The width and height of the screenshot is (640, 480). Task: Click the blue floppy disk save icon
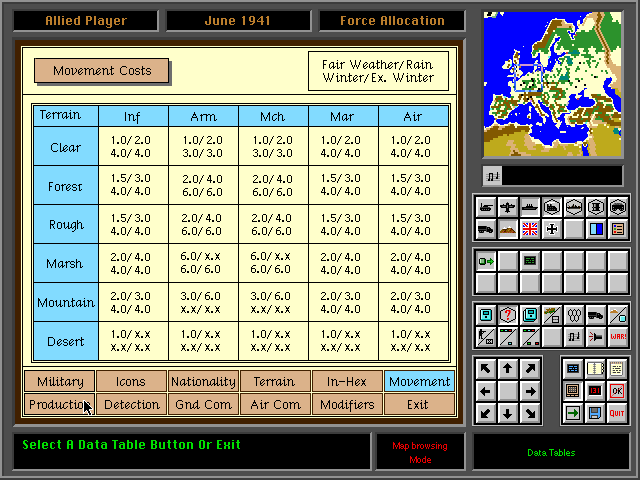pos(595,413)
